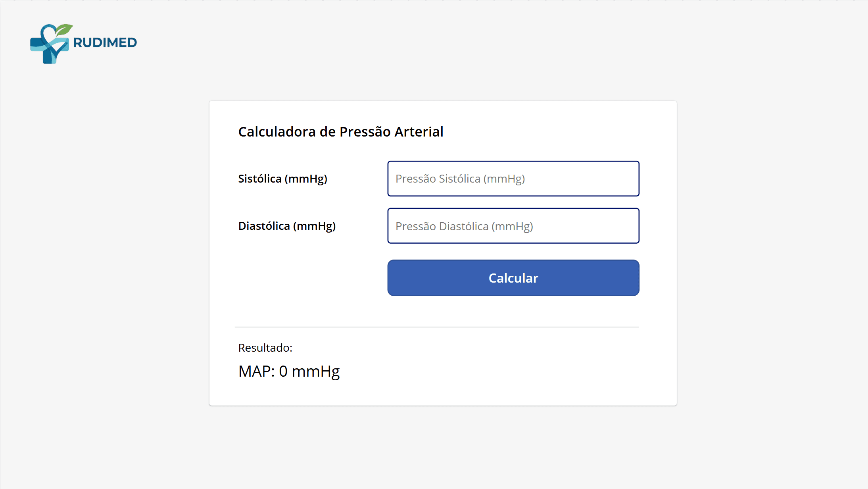This screenshot has height=489, width=868.
Task: Click the Resultado label
Action: point(265,348)
